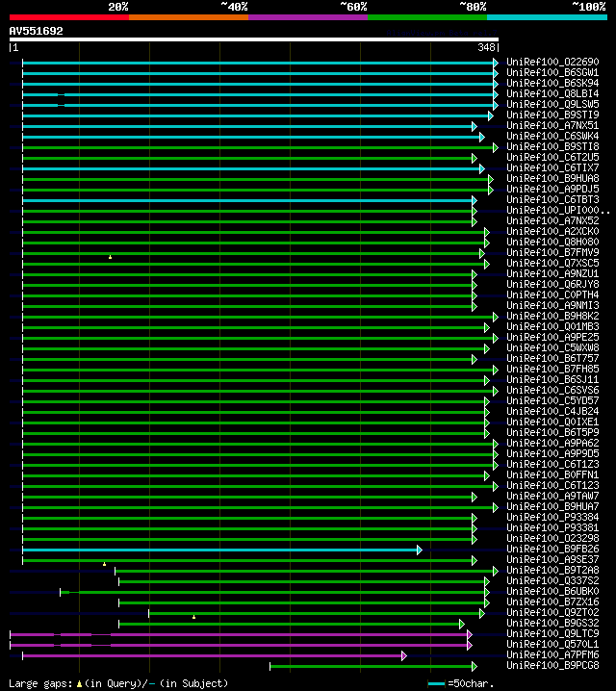Viewport: 616px width, 691px height.
Task: Select the UniRef100_A9PE25 label
Action: tap(552, 337)
